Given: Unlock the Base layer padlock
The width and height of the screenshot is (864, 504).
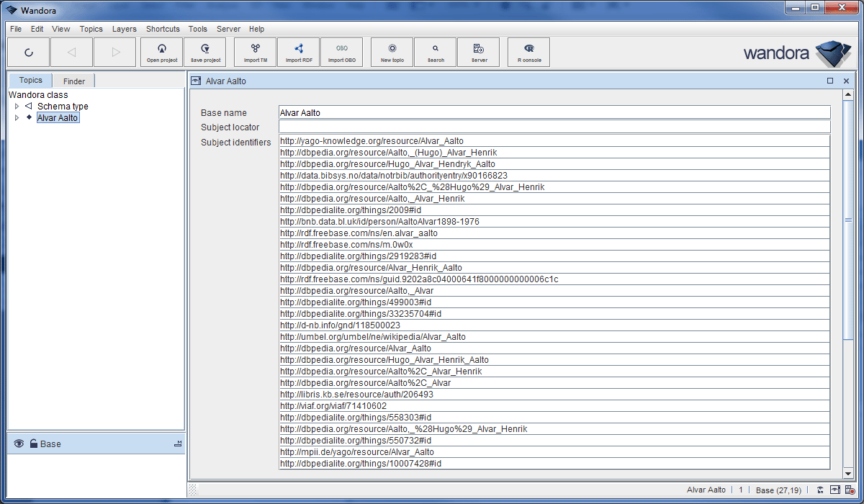Looking at the screenshot, I should coord(32,444).
